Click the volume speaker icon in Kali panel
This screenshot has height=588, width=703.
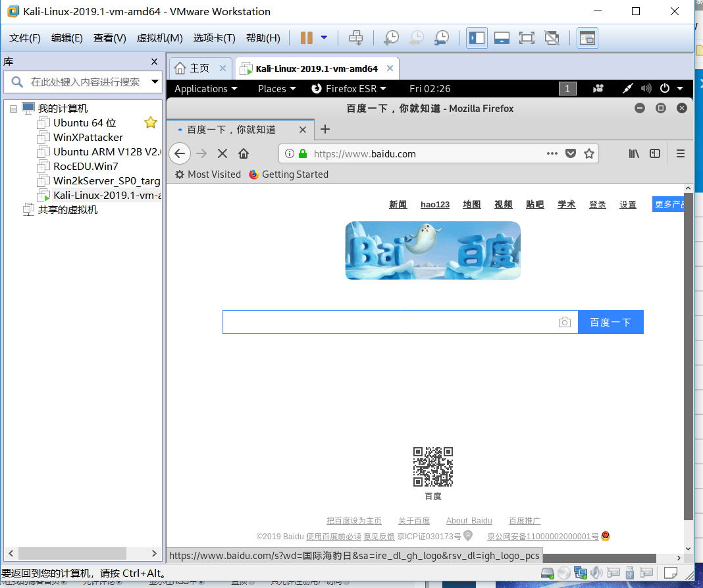(646, 89)
